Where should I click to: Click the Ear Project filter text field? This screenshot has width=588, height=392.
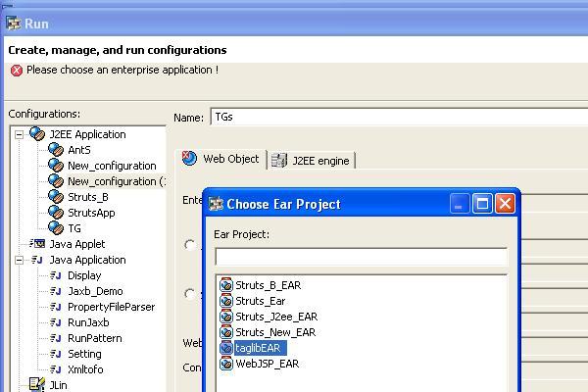coord(361,257)
